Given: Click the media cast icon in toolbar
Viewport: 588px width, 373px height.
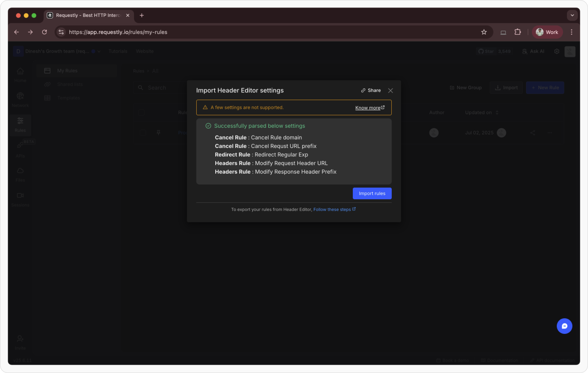Looking at the screenshot, I should [x=503, y=32].
